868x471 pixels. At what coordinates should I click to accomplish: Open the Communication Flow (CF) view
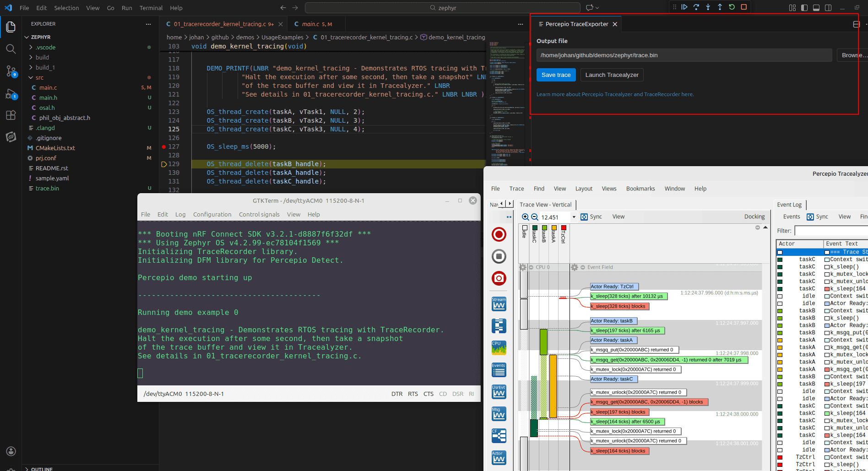499,431
